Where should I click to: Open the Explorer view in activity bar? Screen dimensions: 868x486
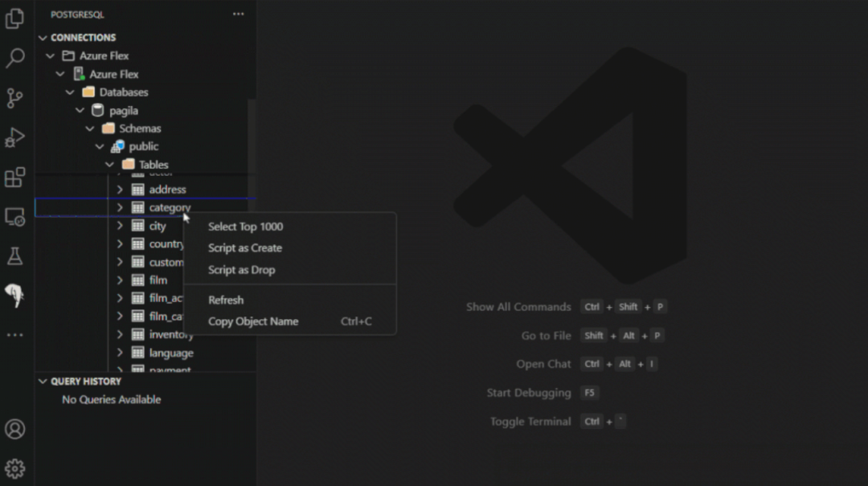(x=15, y=18)
